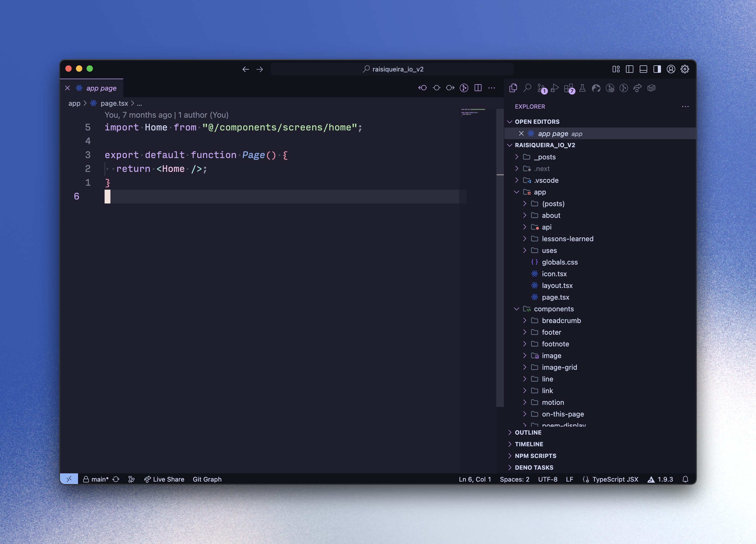Expand the _posts folder

[600, 157]
